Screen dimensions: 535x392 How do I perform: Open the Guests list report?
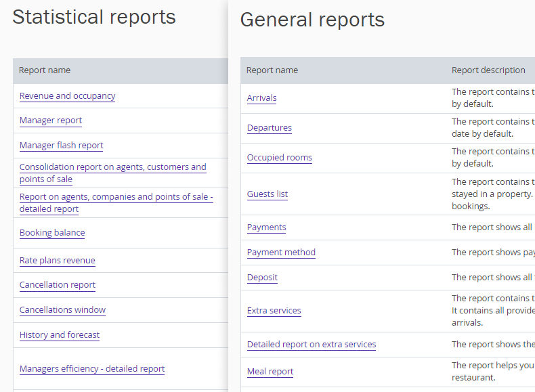(x=267, y=194)
